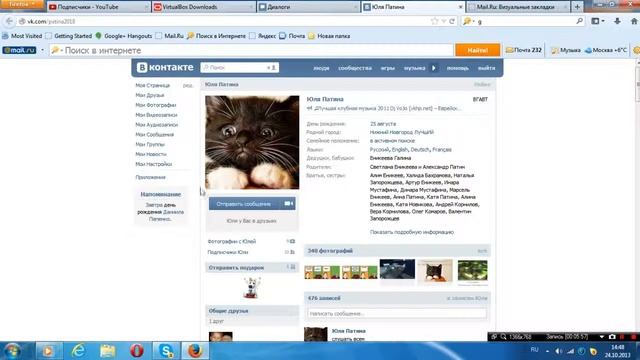This screenshot has width=640, height=360.
Task: Open the new tab plus button
Action: 577,7
